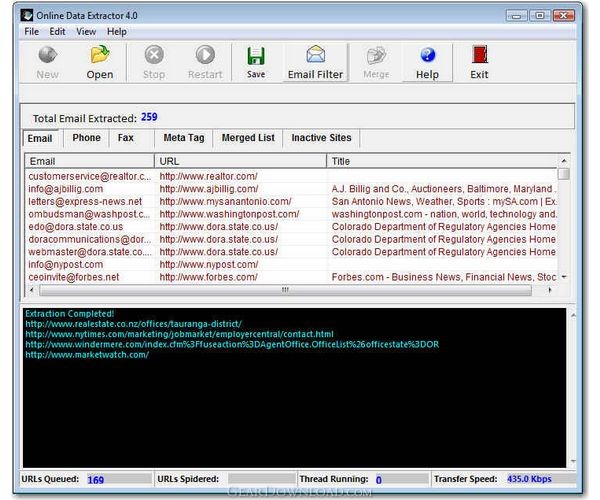Click the Online Data Extractor title bar icon
Viewport: 600px width, 500px height.
[27, 15]
